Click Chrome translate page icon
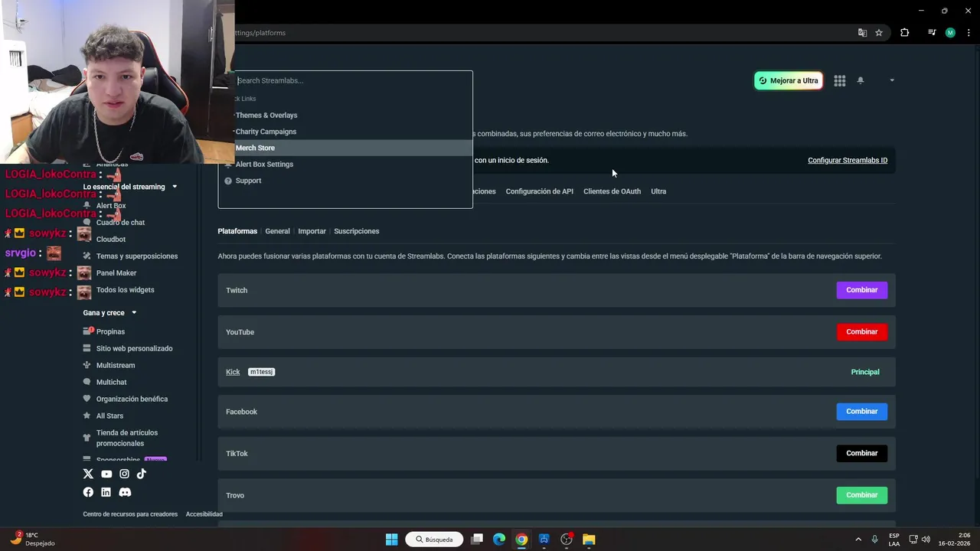This screenshot has width=980, height=551. point(862,33)
